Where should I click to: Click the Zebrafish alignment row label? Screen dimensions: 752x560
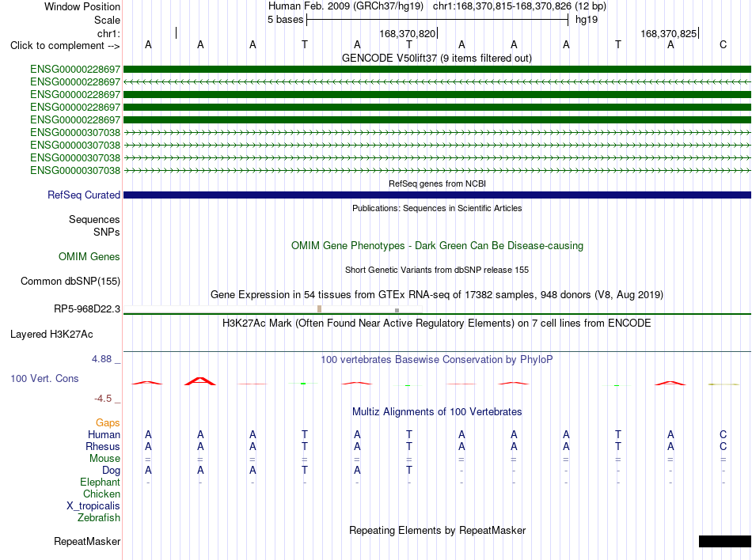click(99, 518)
